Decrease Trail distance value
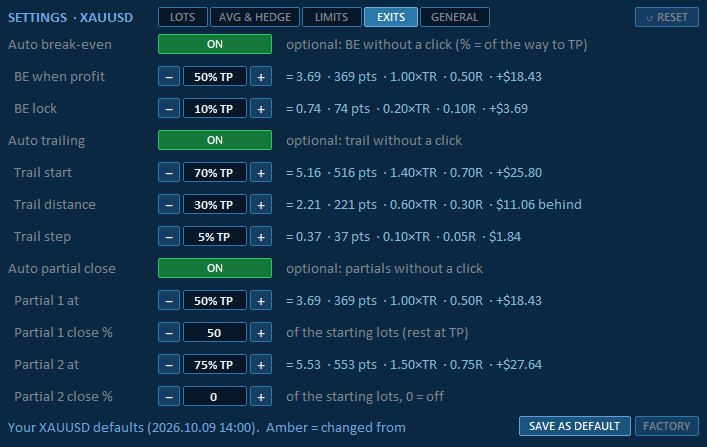This screenshot has width=707, height=447. (169, 204)
